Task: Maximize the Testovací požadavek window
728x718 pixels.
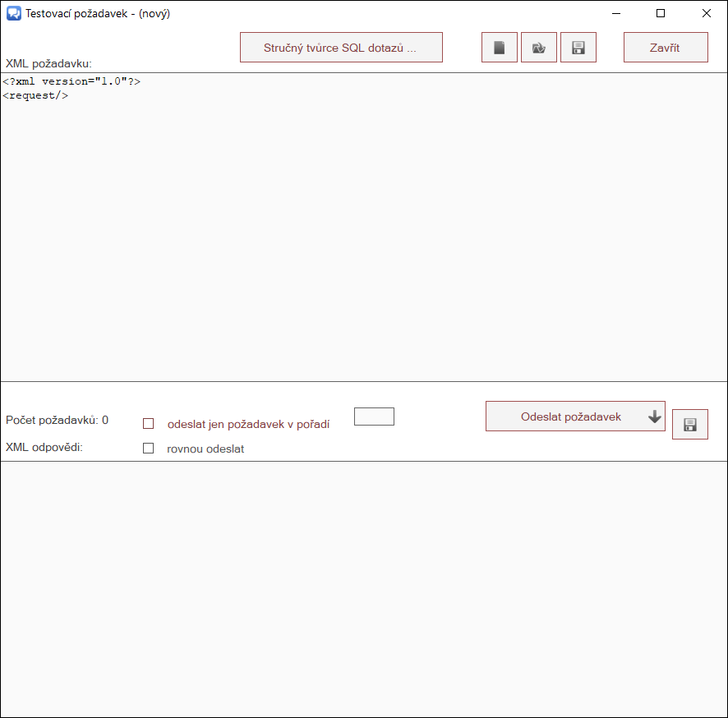Action: coord(661,13)
